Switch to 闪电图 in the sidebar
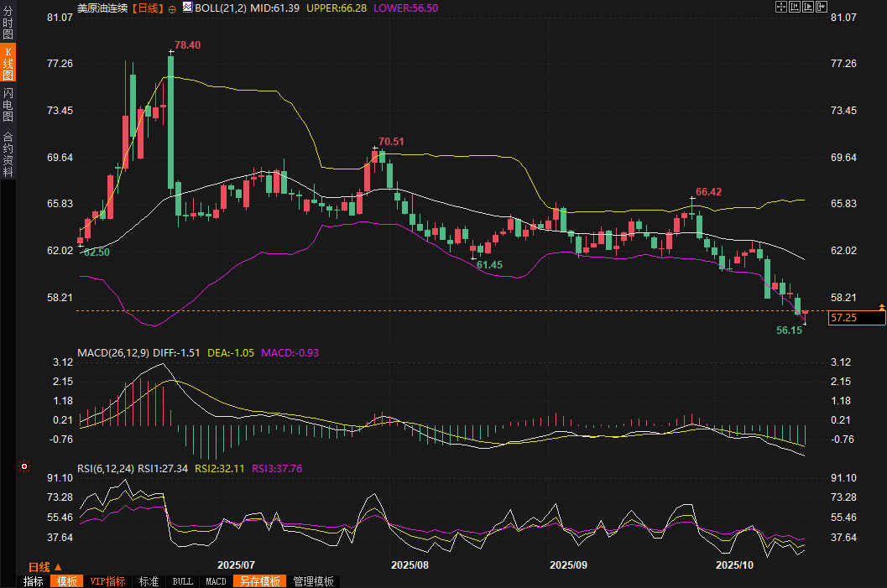The image size is (887, 588). pos(8,105)
